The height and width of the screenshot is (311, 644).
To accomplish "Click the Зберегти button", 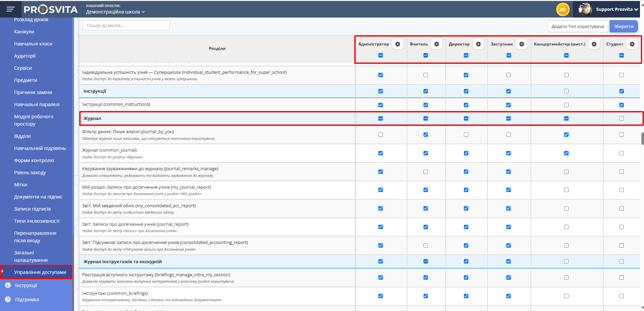I will coord(623,26).
